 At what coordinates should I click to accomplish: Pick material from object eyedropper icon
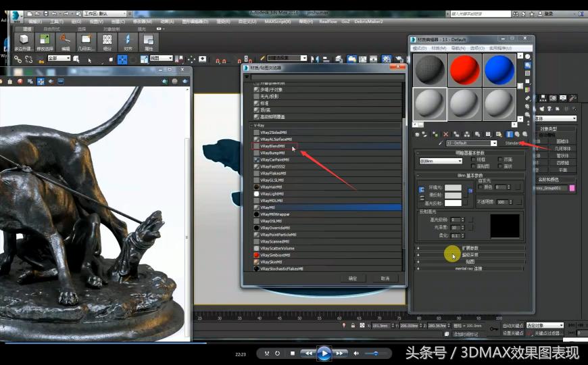[441, 143]
